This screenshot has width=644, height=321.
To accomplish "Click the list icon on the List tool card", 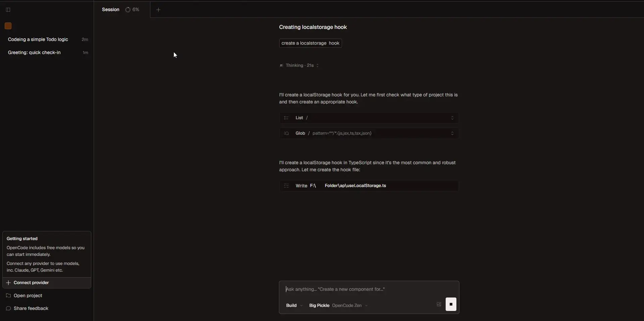I will click(x=286, y=118).
